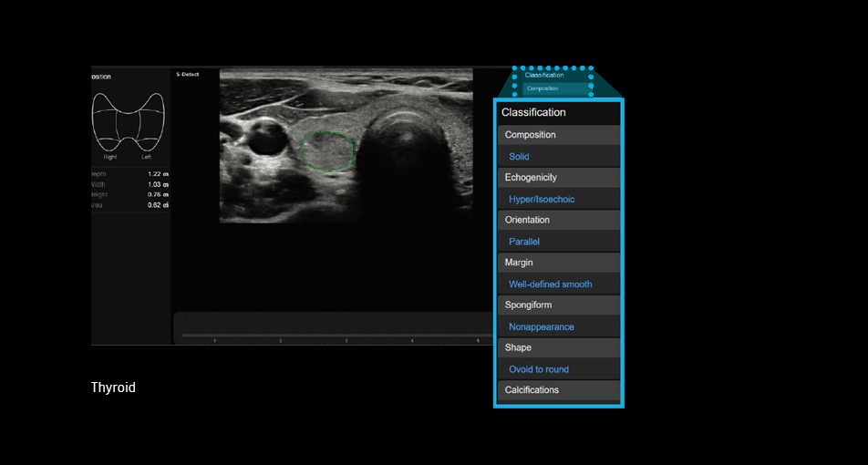Select the Depth value 1.22
Screen dimensions: 868x465
[158, 174]
